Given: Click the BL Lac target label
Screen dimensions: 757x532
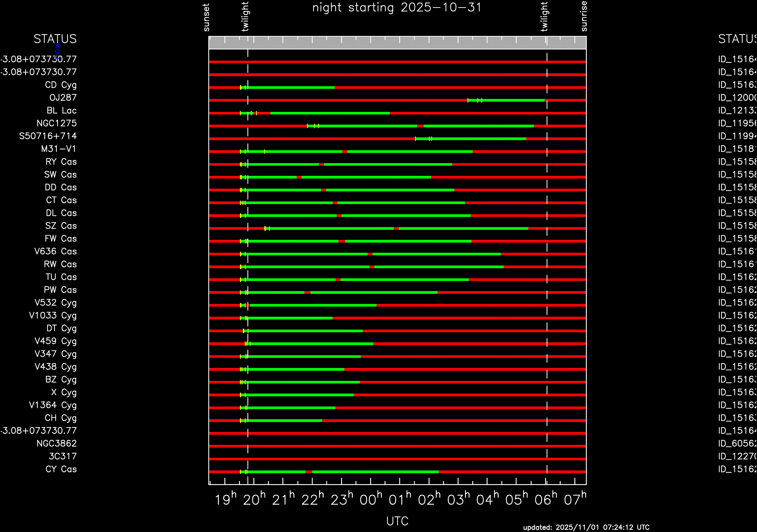Looking at the screenshot, I should [61, 111].
